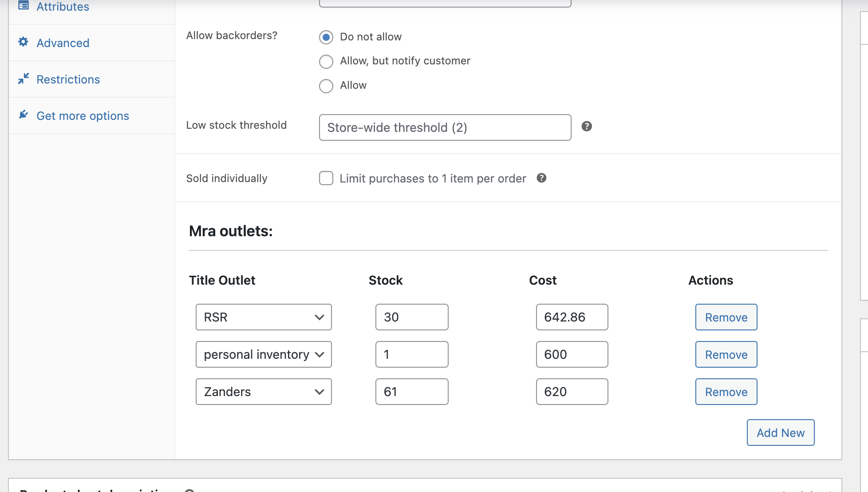Image resolution: width=868 pixels, height=492 pixels.
Task: Remove the RSR outlet row
Action: (x=726, y=317)
